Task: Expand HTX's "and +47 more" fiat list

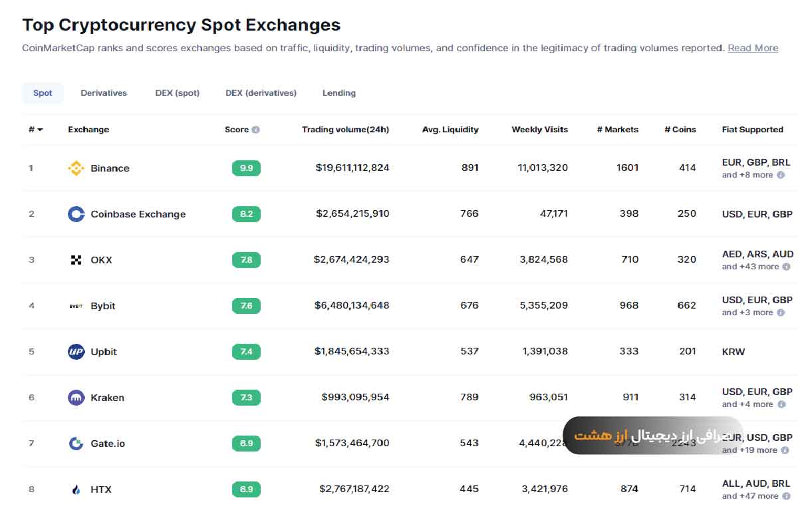Action: pos(751,496)
